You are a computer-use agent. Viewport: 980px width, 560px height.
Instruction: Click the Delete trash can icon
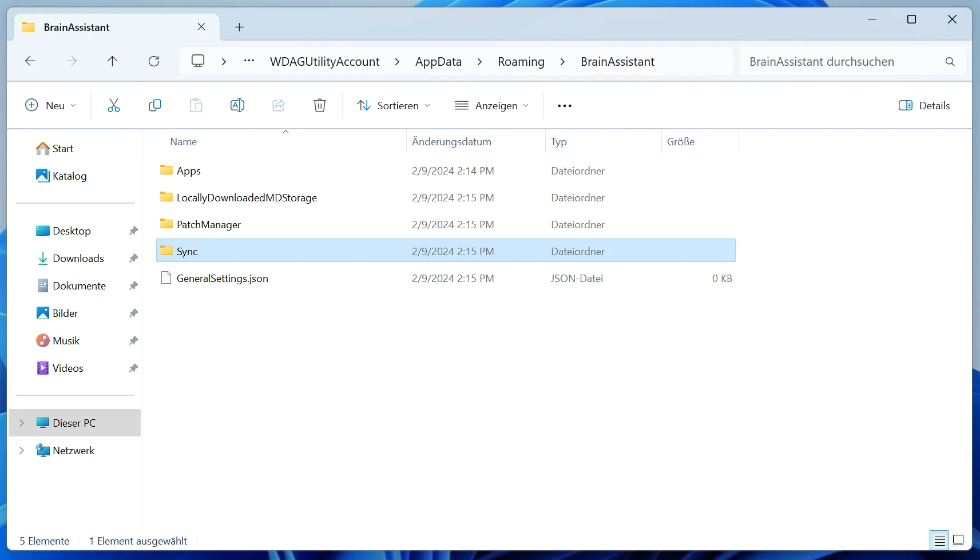coord(320,105)
